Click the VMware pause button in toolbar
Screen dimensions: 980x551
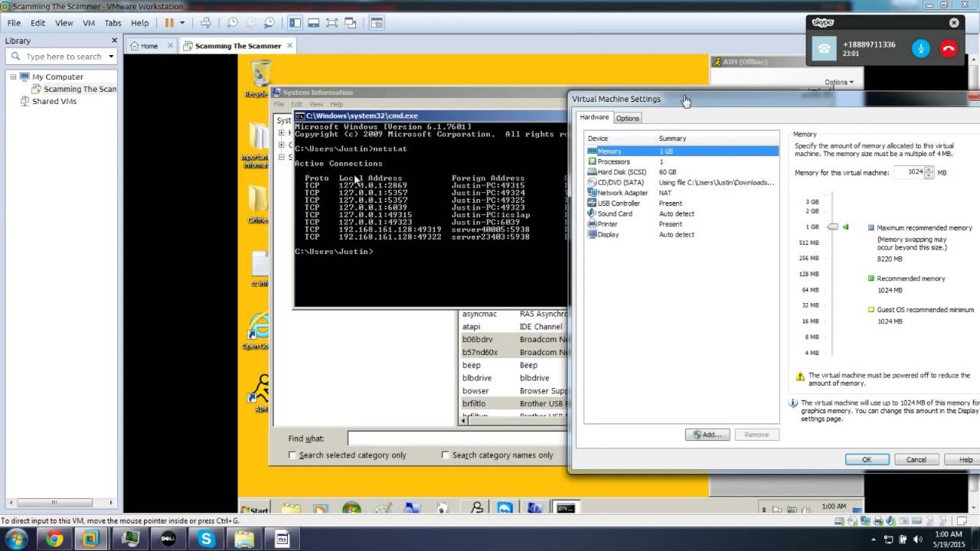click(x=169, y=23)
